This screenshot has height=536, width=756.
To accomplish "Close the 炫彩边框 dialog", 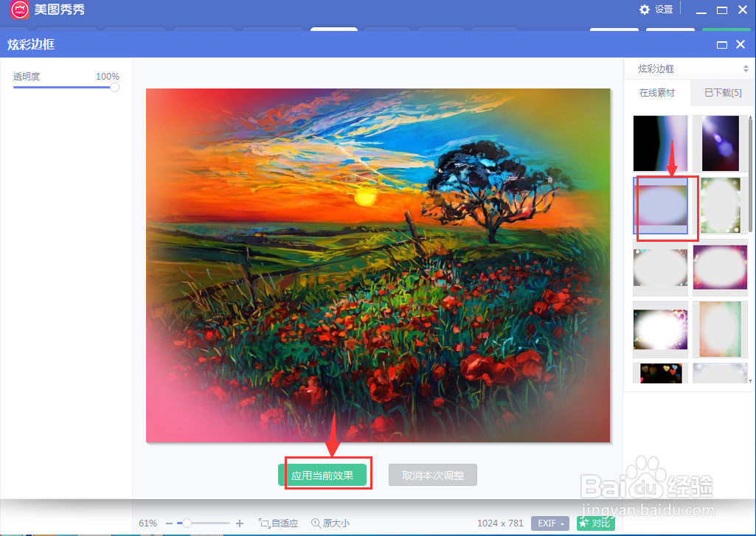I will coord(741,44).
